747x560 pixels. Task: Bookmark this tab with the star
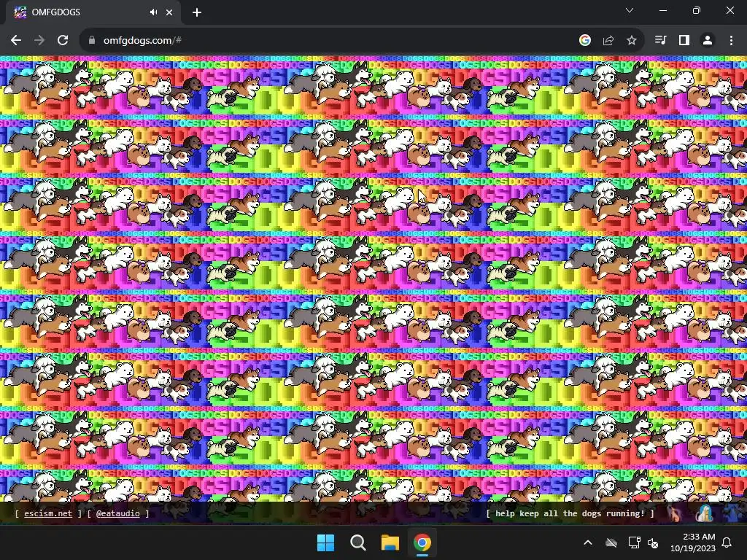click(x=632, y=41)
